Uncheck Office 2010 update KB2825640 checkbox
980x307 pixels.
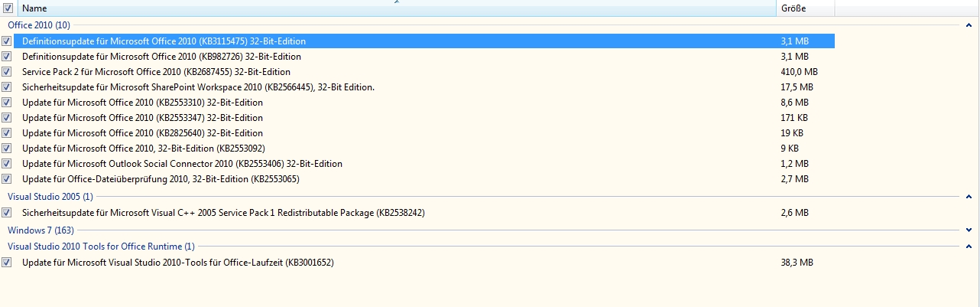(7, 133)
